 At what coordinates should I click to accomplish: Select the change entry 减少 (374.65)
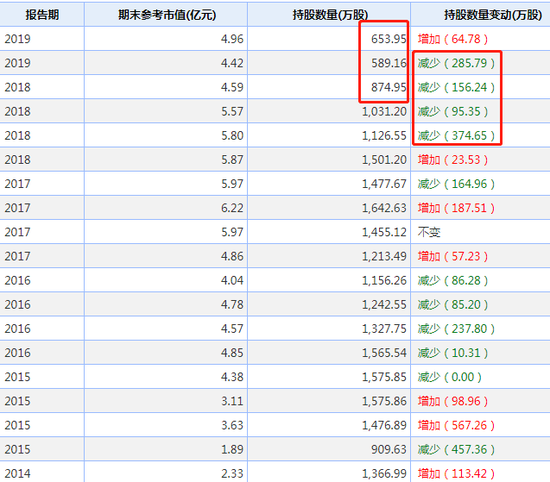pos(456,135)
